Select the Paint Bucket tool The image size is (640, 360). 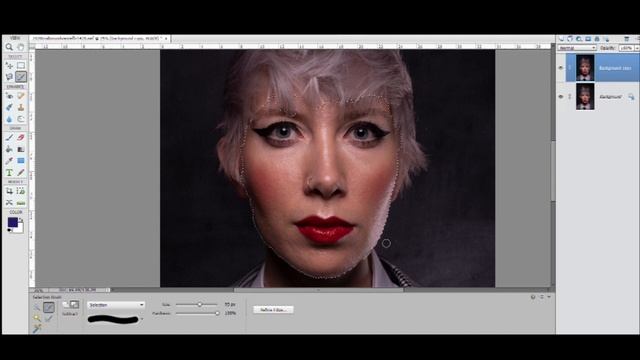[x=9, y=149]
